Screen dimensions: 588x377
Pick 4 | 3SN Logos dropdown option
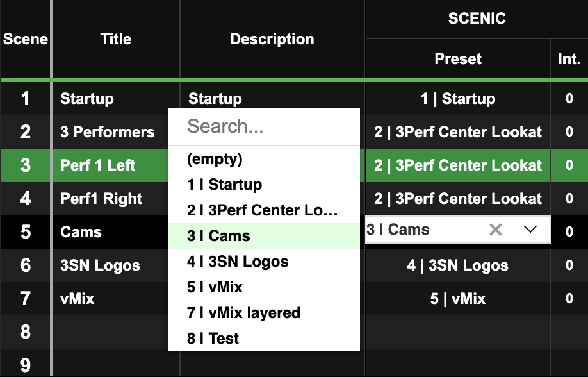(264, 262)
